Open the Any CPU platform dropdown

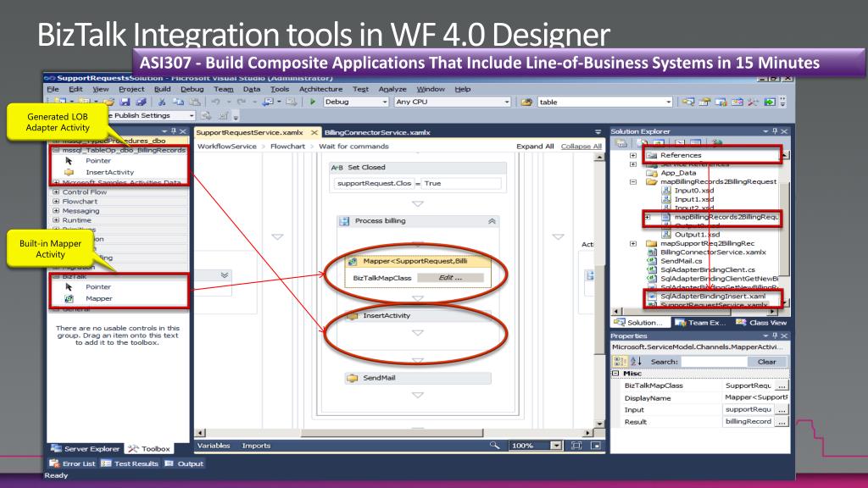(x=507, y=102)
